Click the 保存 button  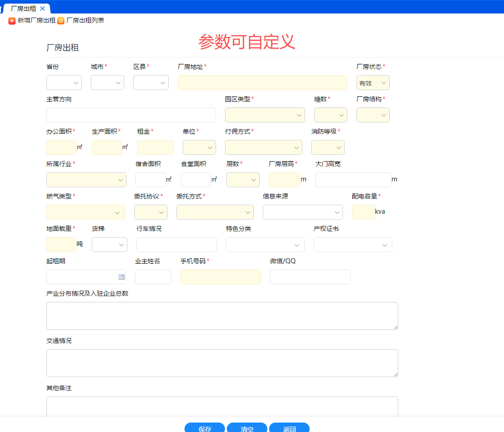[205, 427]
